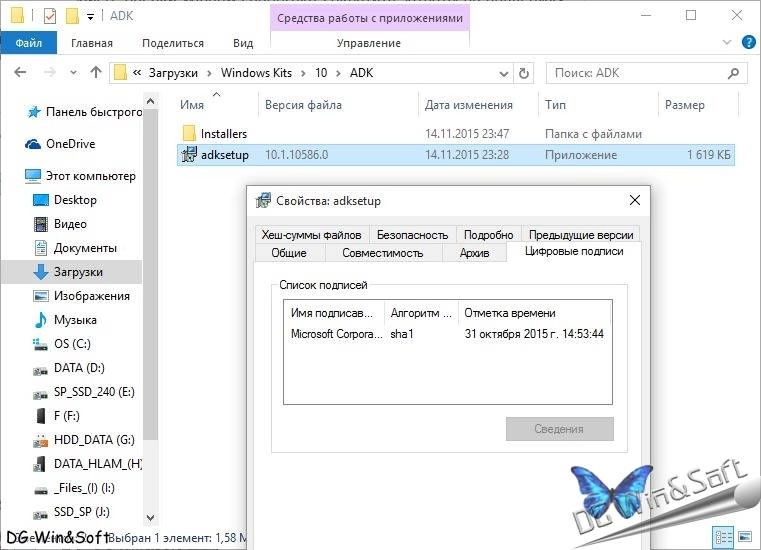This screenshot has height=550, width=761.
Task: Open the Вид ribbon tab
Action: pyautogui.click(x=243, y=43)
